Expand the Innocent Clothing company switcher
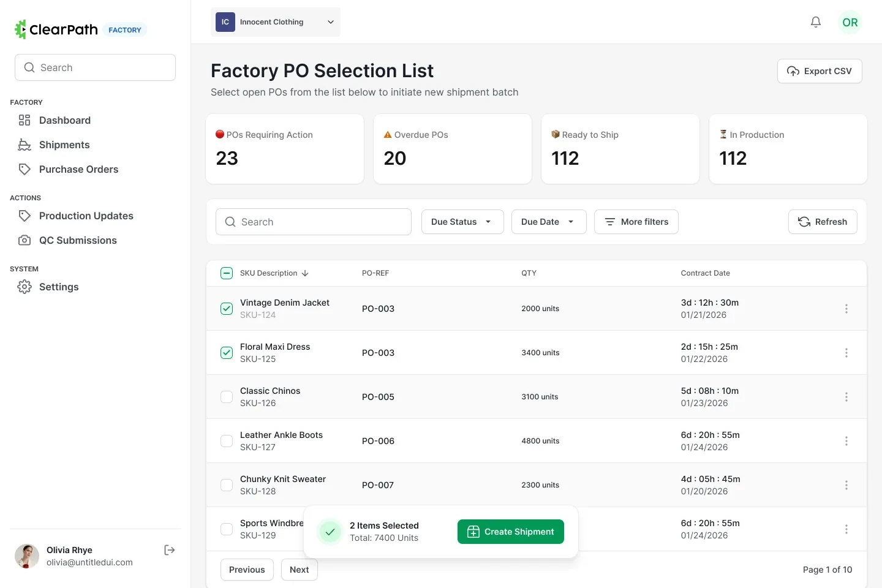882x588 pixels. tap(276, 22)
